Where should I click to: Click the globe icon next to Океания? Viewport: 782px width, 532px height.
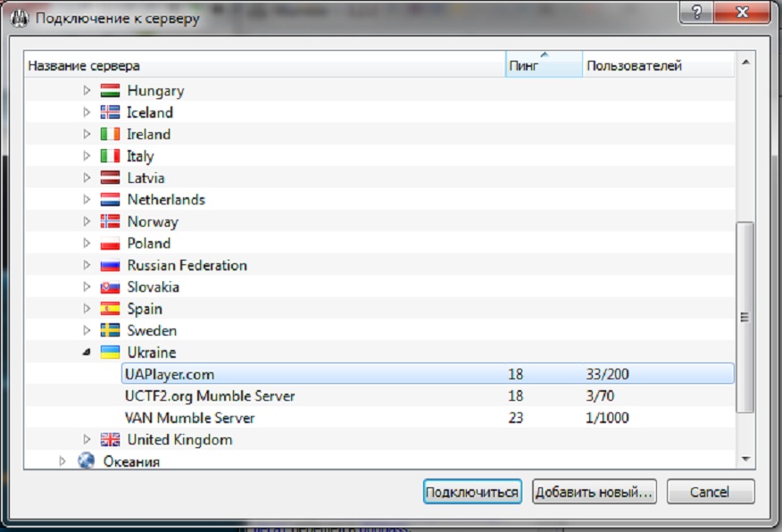click(x=86, y=461)
